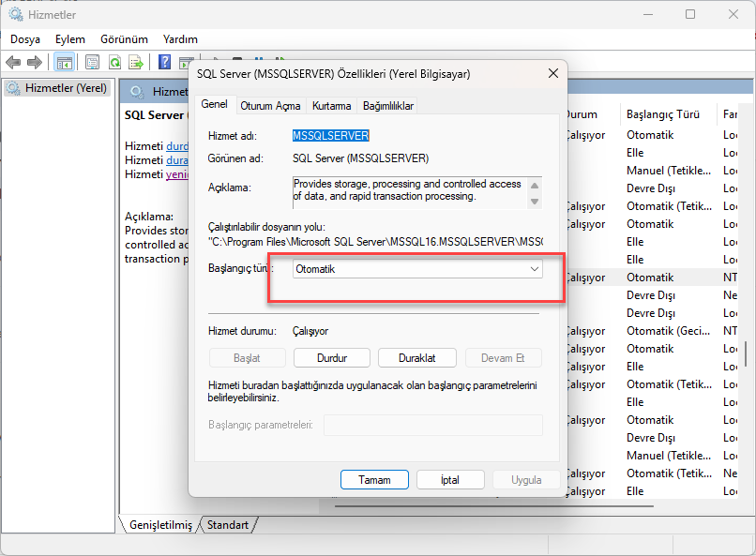
Task: Open the Kurtarma tab
Action: click(332, 106)
